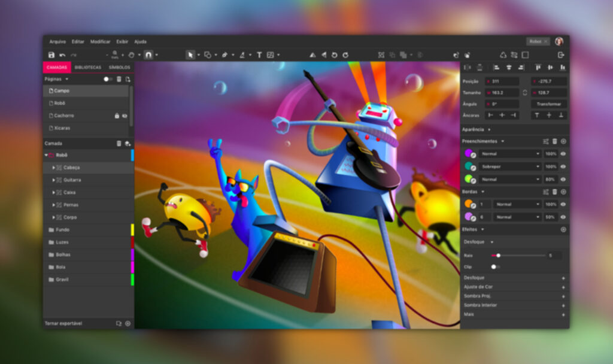
Task: Hide the 80% opacity fill
Action: [x=563, y=180]
